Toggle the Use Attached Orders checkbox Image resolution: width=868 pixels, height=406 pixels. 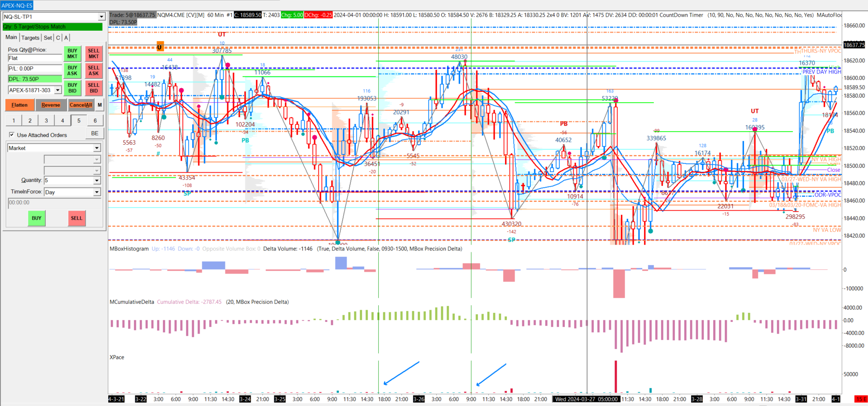coord(12,135)
